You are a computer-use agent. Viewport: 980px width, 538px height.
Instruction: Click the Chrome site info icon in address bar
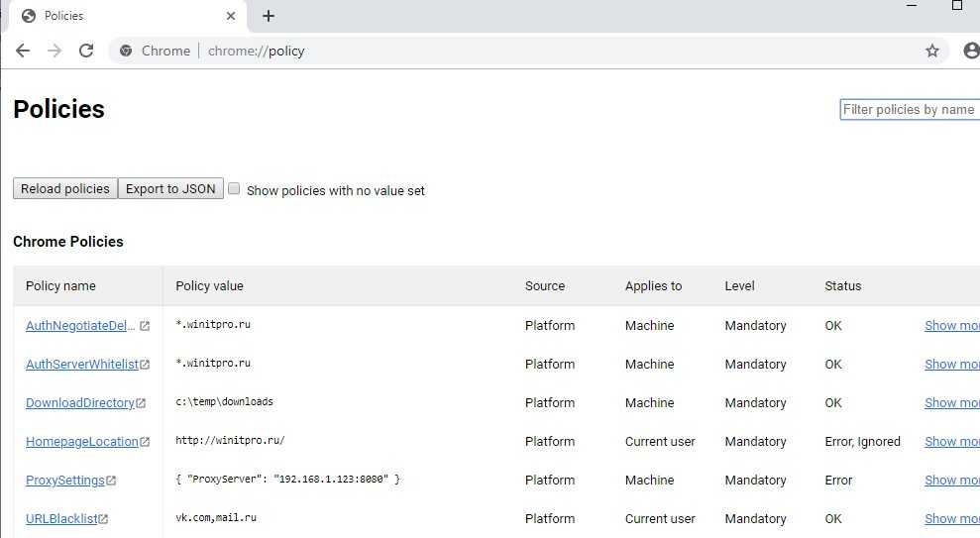pos(126,51)
